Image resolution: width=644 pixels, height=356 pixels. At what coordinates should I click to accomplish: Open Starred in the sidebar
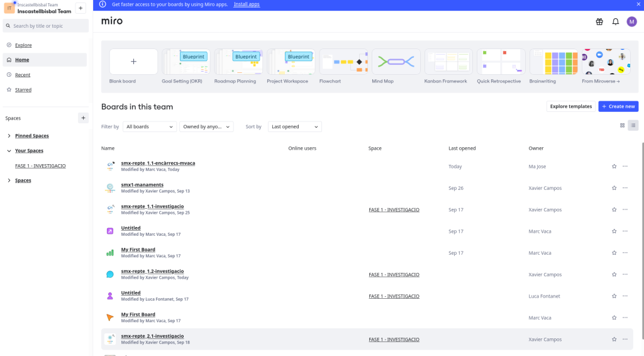[x=23, y=90]
